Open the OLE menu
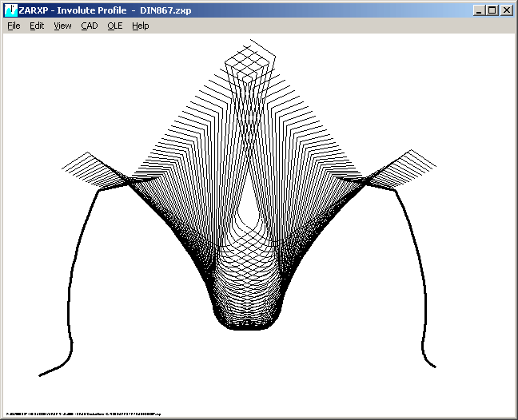The height and width of the screenshot is (420, 518). click(x=114, y=26)
